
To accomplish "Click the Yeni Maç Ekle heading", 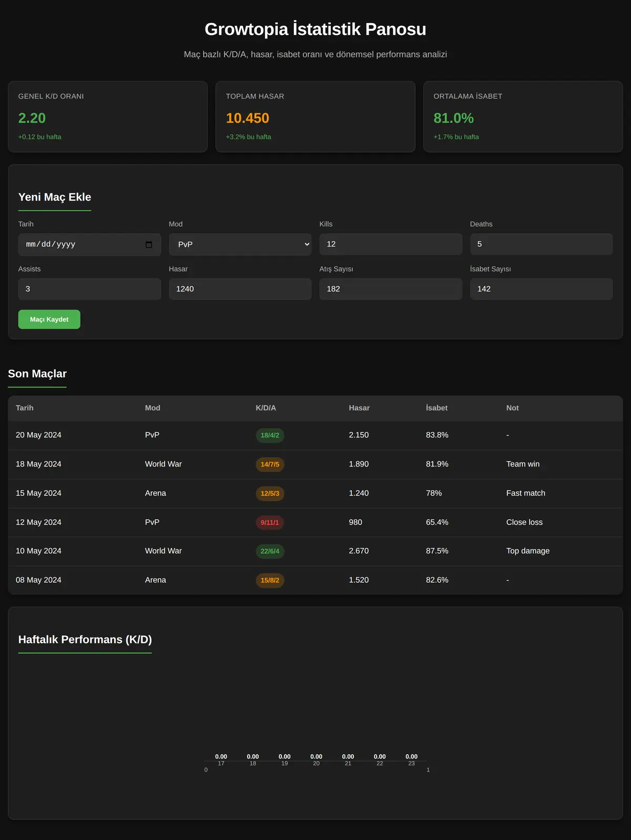I will (55, 197).
